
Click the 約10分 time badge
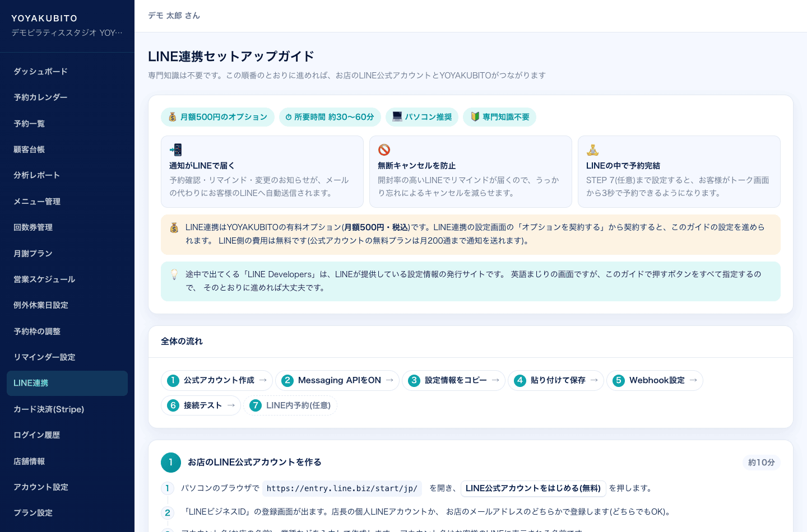[x=762, y=463]
